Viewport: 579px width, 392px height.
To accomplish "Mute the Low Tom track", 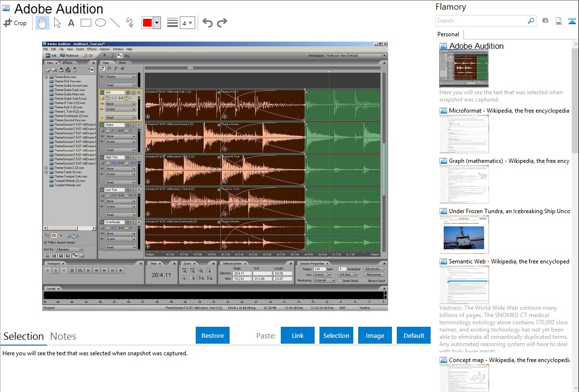I will pyautogui.click(x=128, y=190).
